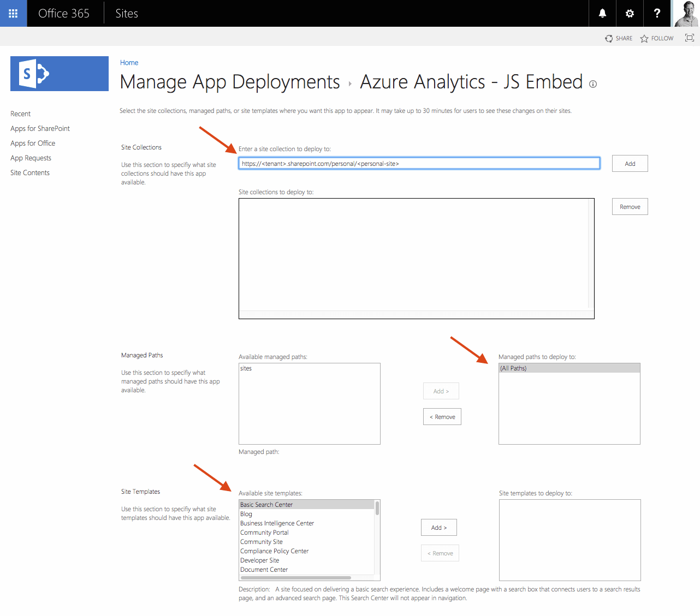Select Document Center template
The height and width of the screenshot is (616, 700).
[307, 570]
